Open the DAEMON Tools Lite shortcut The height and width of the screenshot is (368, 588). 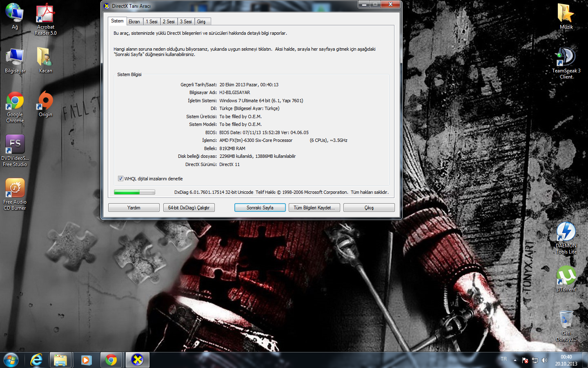click(566, 233)
